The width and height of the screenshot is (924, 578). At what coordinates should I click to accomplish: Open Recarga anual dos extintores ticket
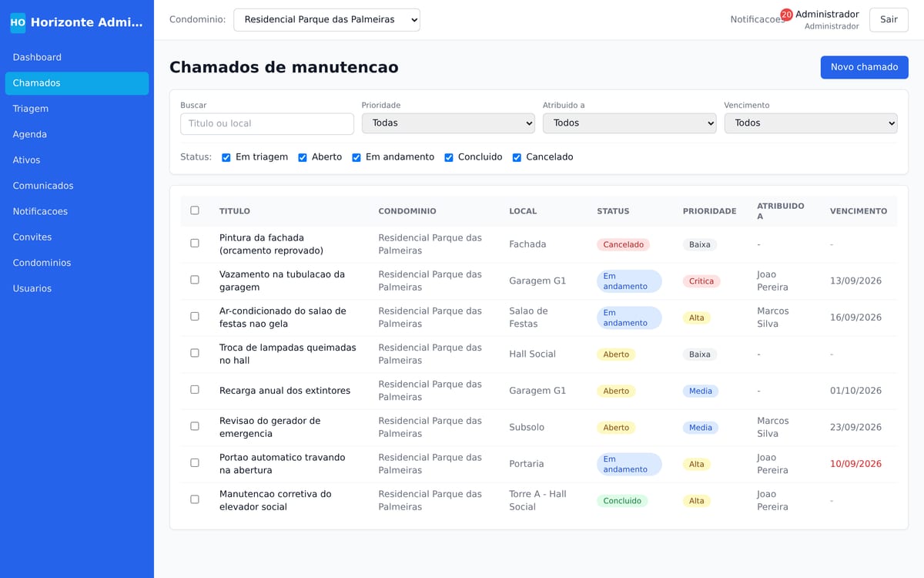click(x=285, y=391)
